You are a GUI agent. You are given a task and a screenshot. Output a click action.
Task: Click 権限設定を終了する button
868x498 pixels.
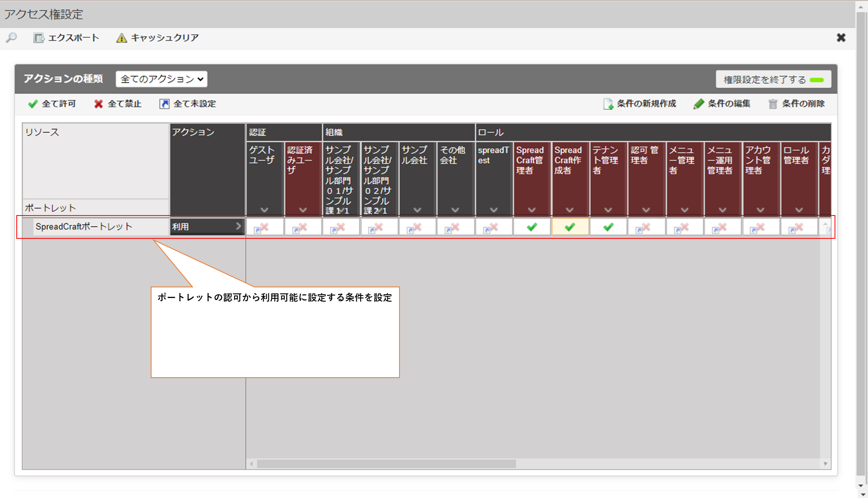tap(773, 80)
